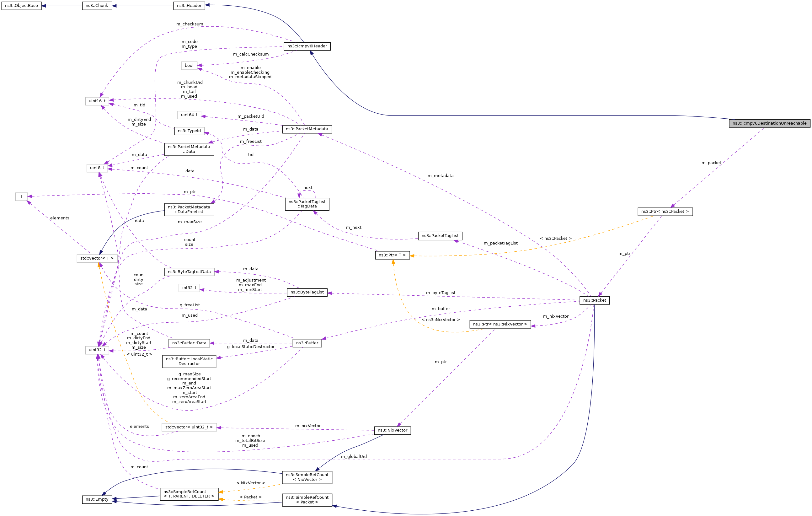812x516 pixels.
Task: Open ns3::PacketMetadata::DataFreeList node
Action: (x=189, y=210)
